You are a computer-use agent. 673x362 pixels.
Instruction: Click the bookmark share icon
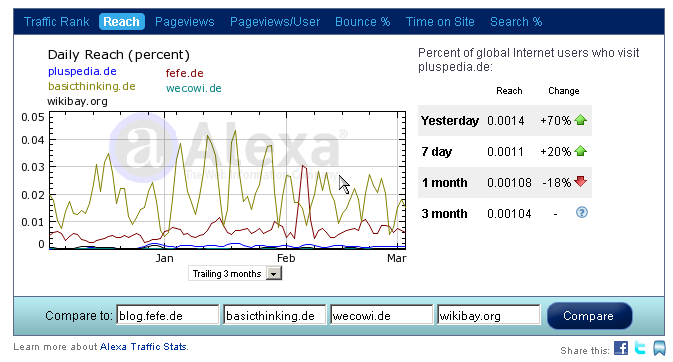(x=659, y=348)
